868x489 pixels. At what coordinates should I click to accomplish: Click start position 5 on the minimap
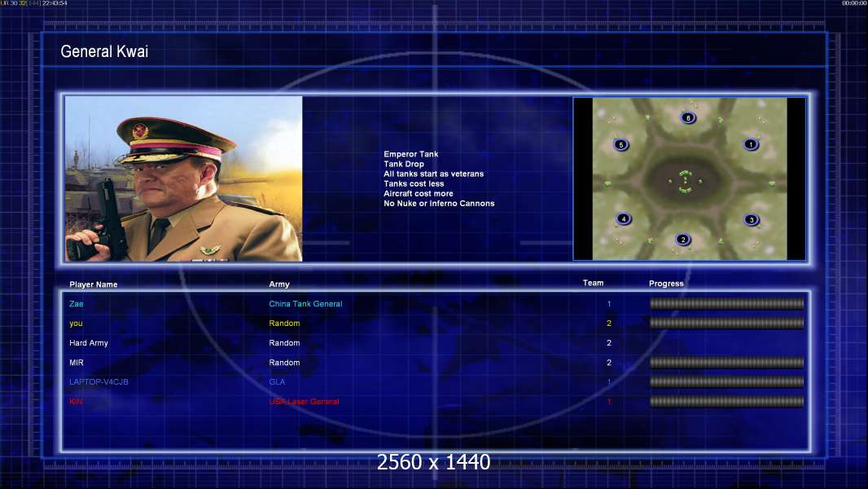pyautogui.click(x=621, y=145)
